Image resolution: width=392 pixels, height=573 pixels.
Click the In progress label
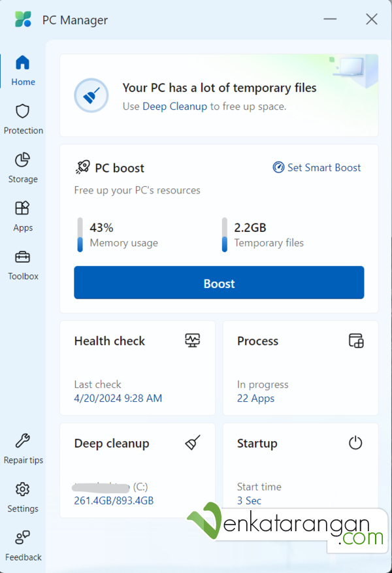pyautogui.click(x=263, y=385)
